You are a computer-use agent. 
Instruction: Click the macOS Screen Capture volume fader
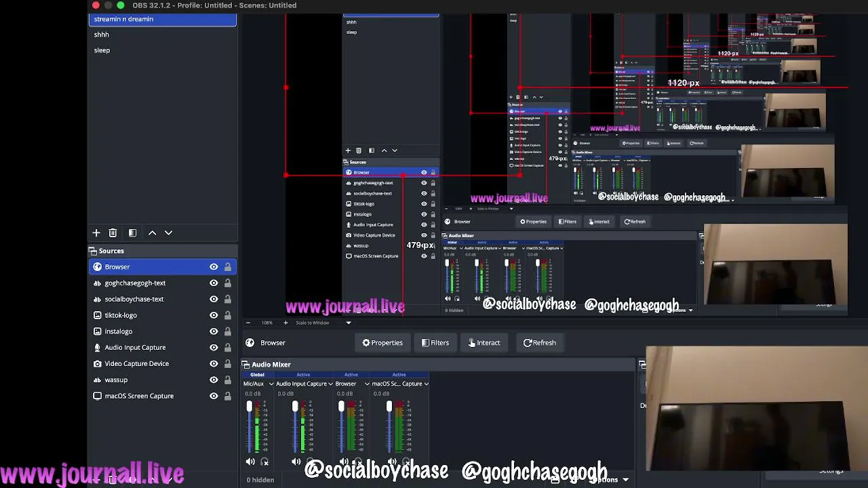389,407
